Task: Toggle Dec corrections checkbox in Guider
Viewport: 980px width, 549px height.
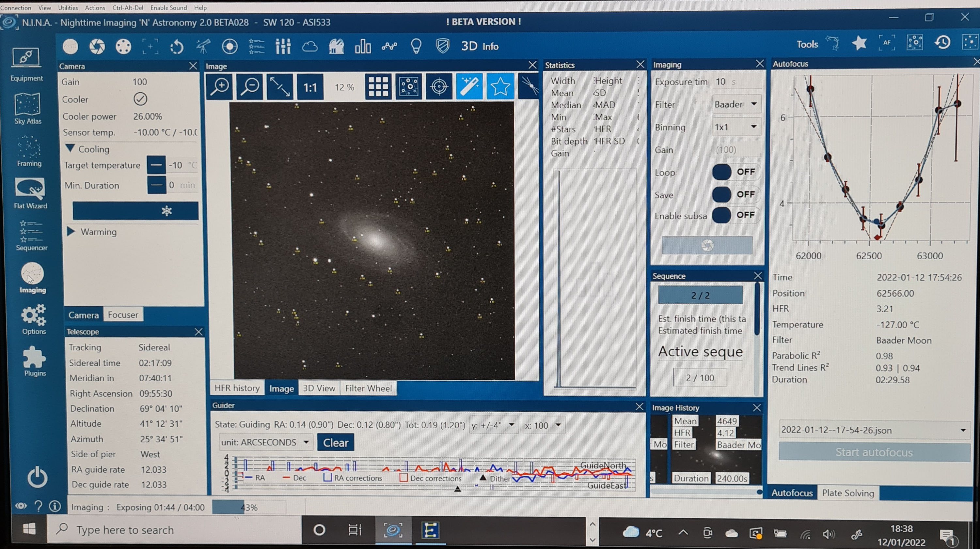Action: coord(403,478)
